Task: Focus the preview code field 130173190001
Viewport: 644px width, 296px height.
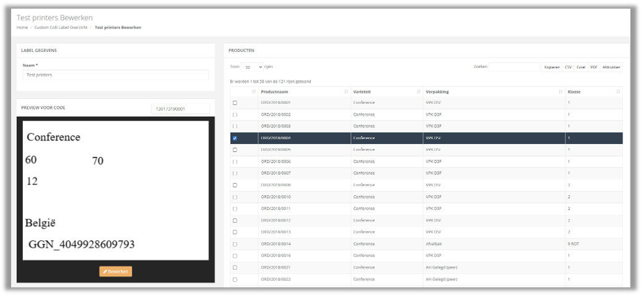Action: point(180,109)
